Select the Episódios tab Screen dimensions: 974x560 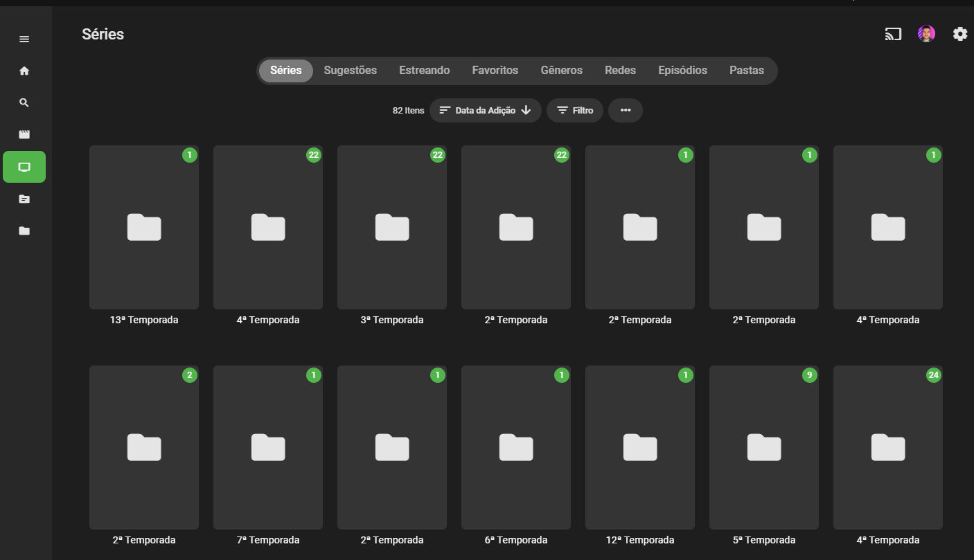pos(682,71)
